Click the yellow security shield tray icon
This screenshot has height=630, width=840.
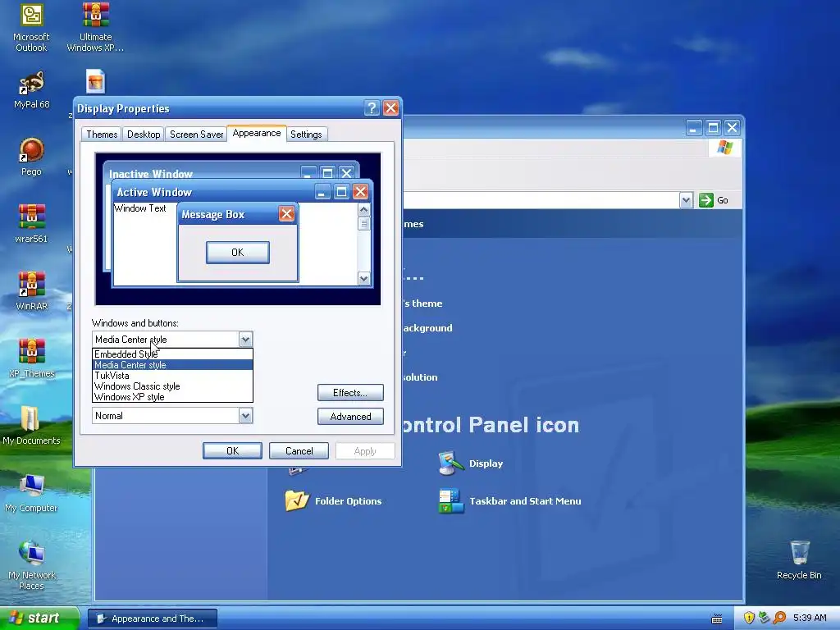pos(749,618)
